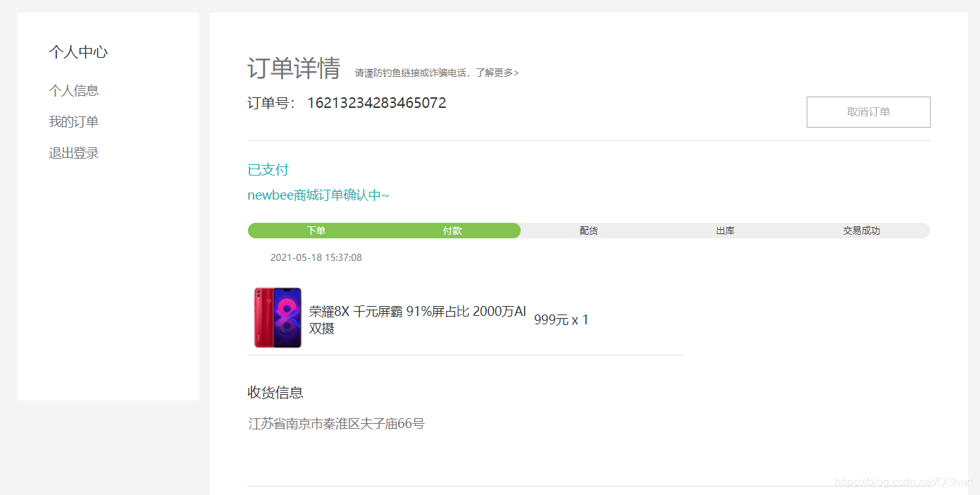Click order number 16213234283465072

[377, 103]
